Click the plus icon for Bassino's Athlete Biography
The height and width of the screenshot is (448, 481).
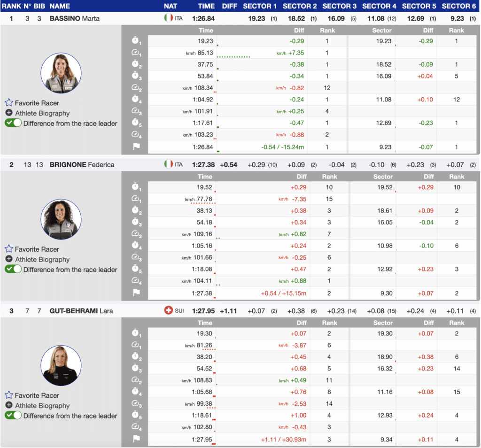click(x=9, y=113)
